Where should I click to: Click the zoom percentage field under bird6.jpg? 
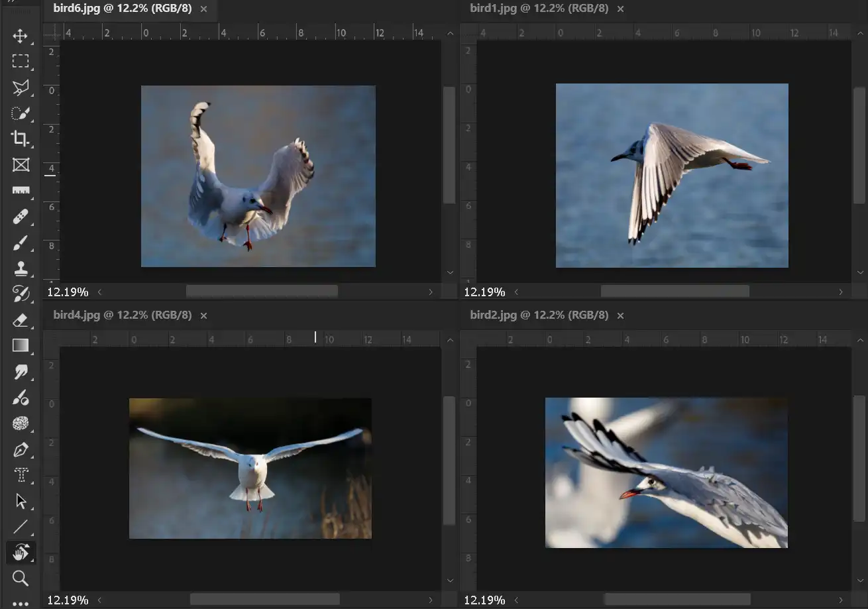click(68, 292)
